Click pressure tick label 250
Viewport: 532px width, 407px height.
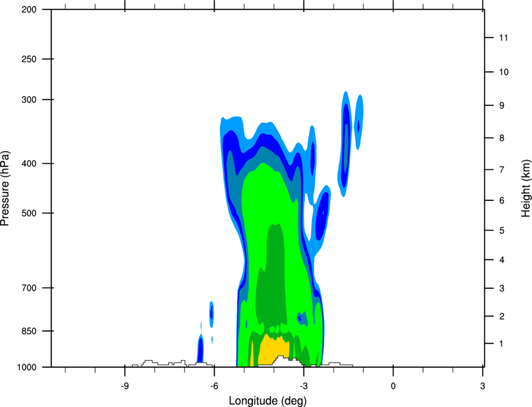pyautogui.click(x=29, y=59)
